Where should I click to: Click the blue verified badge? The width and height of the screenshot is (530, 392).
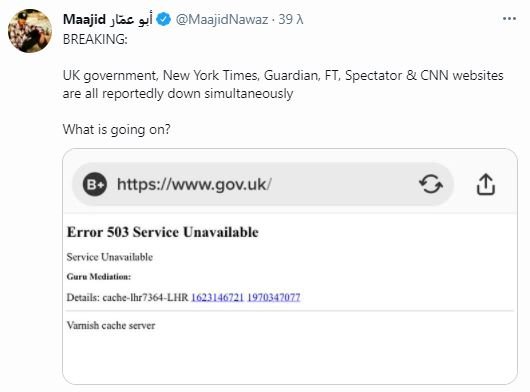coord(164,19)
